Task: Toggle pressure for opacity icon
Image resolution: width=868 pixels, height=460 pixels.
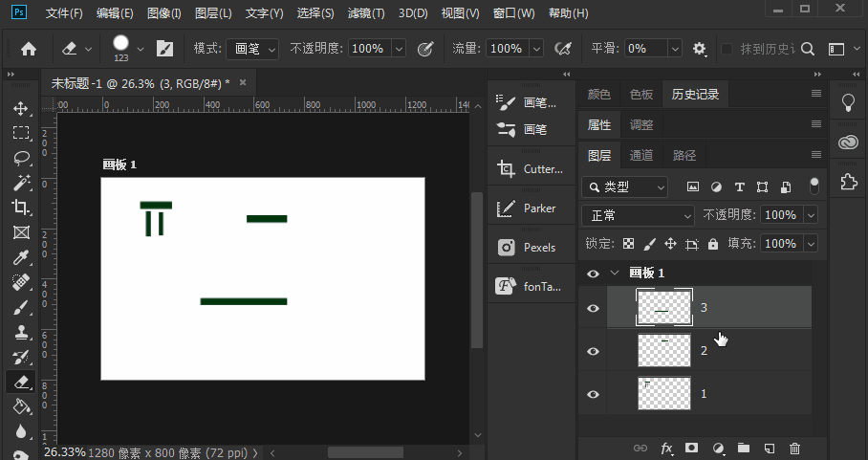Action: click(425, 49)
